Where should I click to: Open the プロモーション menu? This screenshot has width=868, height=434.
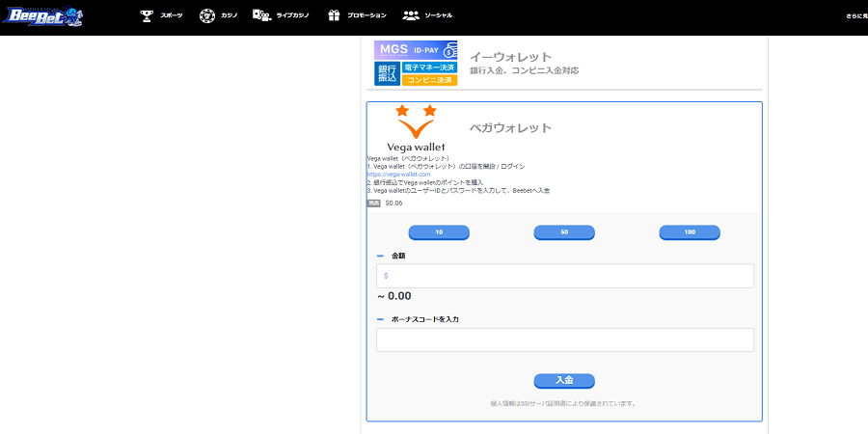click(366, 16)
